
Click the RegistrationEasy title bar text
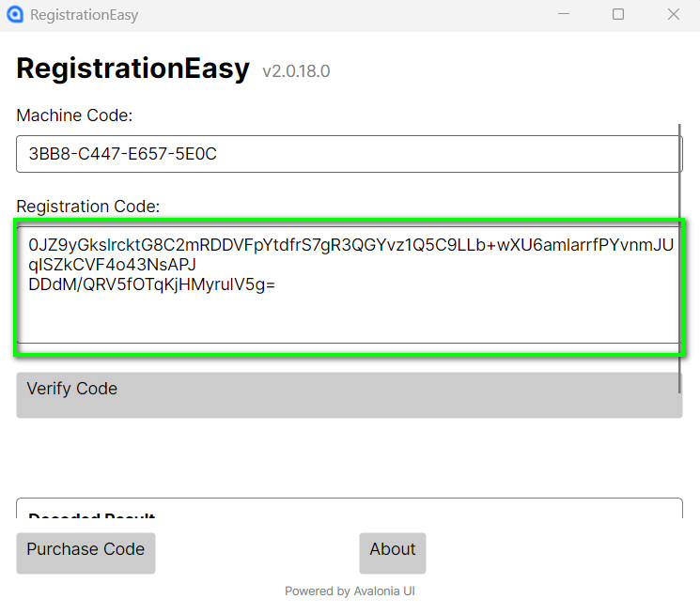point(85,15)
